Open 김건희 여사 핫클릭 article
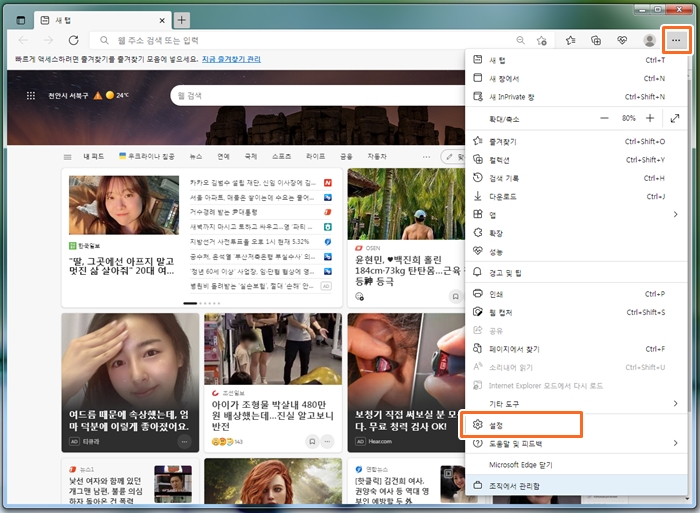Screen dimensions: 700x513 tap(392, 491)
